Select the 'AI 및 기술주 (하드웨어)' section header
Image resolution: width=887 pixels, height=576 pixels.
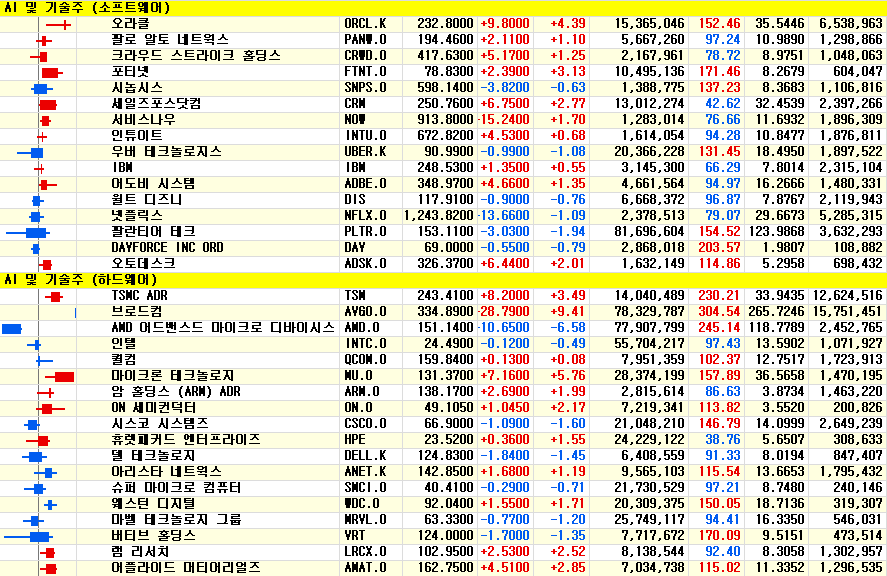click(x=86, y=279)
